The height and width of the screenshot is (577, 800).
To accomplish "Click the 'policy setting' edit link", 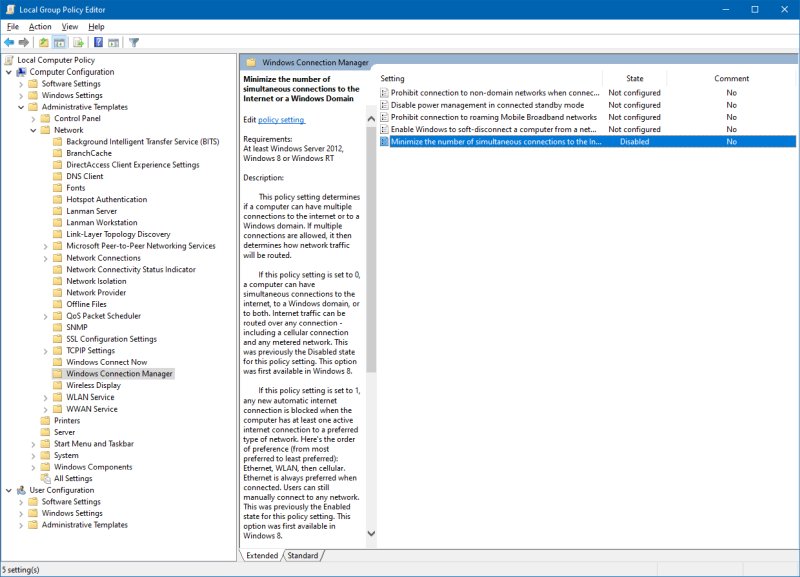I will pyautogui.click(x=281, y=120).
